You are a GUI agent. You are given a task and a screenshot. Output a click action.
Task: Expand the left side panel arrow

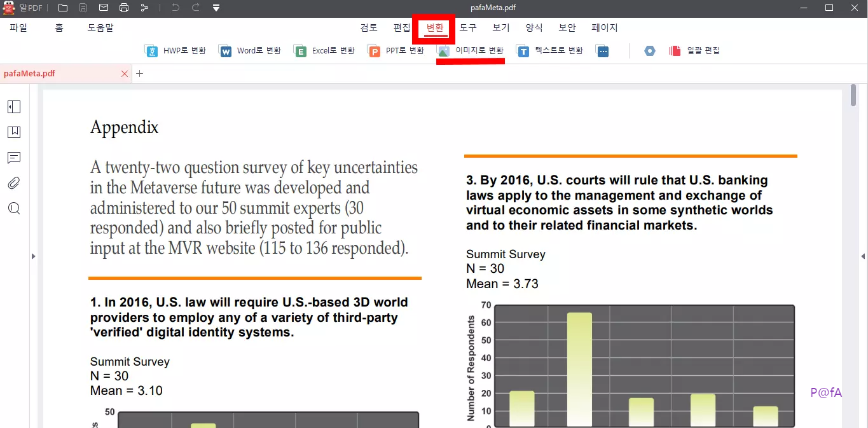point(33,256)
